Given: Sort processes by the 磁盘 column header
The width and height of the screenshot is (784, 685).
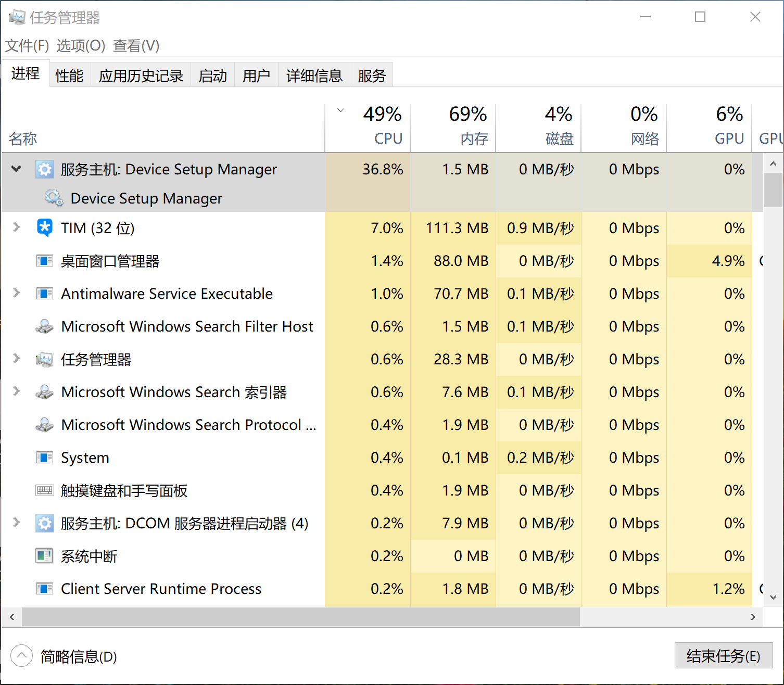Looking at the screenshot, I should coord(538,128).
